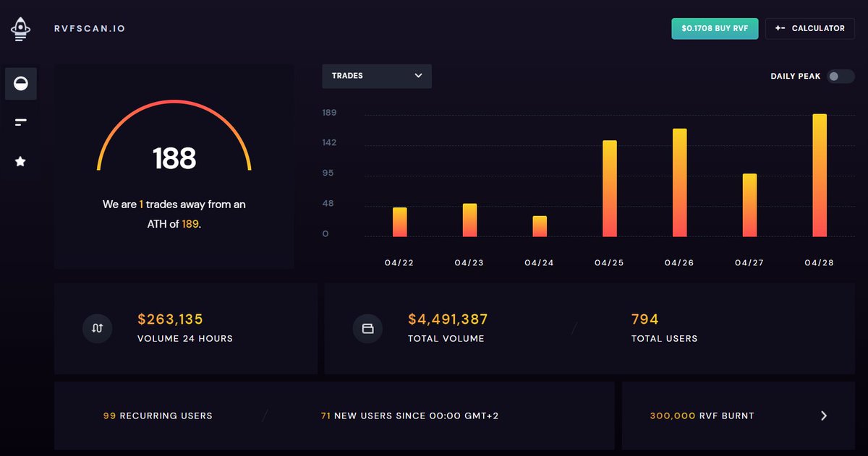
Task: Open the CALCULATOR
Action: point(809,29)
